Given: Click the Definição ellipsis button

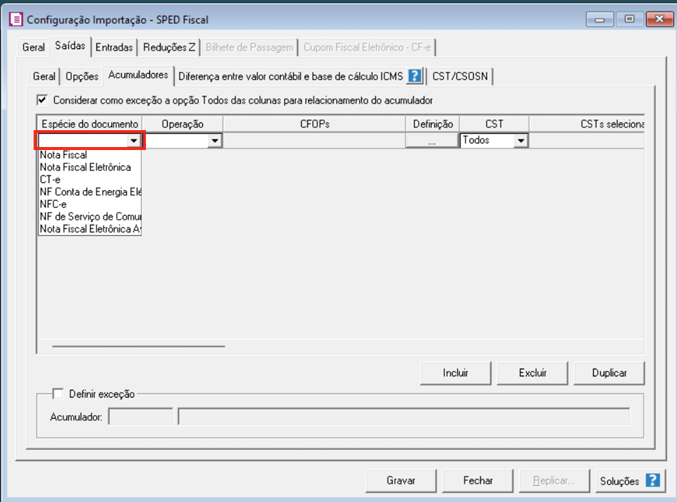Looking at the screenshot, I should point(431,141).
